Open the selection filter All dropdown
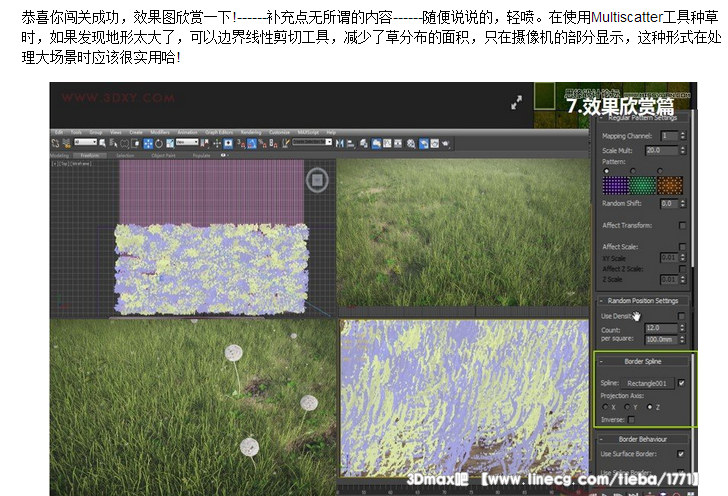Image resolution: width=728 pixels, height=496 pixels. click(86, 142)
